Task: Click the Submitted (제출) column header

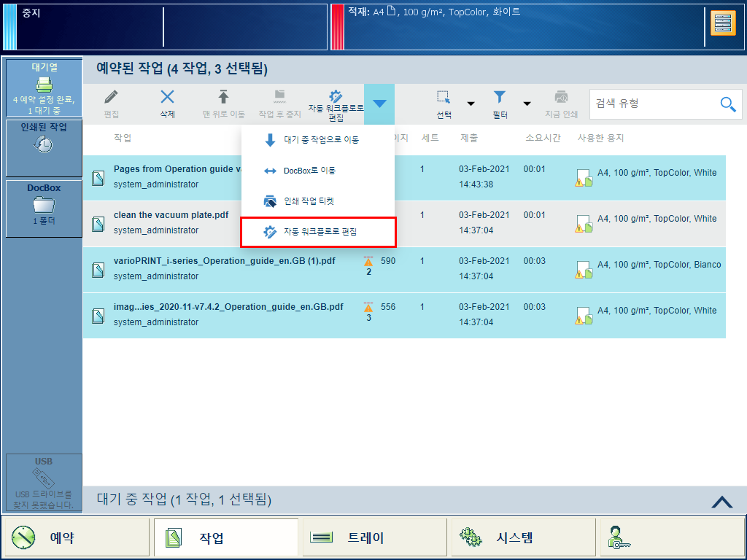Action: 469,138
